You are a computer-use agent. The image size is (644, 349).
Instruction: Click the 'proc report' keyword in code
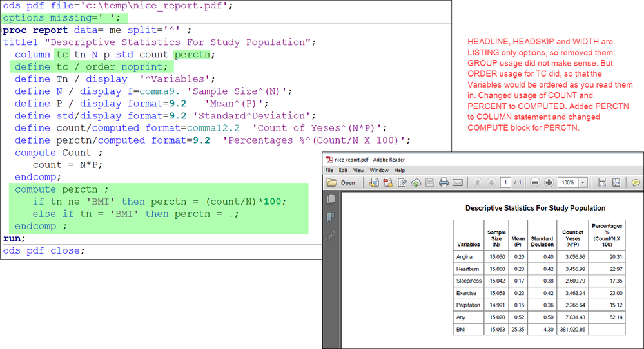35,30
